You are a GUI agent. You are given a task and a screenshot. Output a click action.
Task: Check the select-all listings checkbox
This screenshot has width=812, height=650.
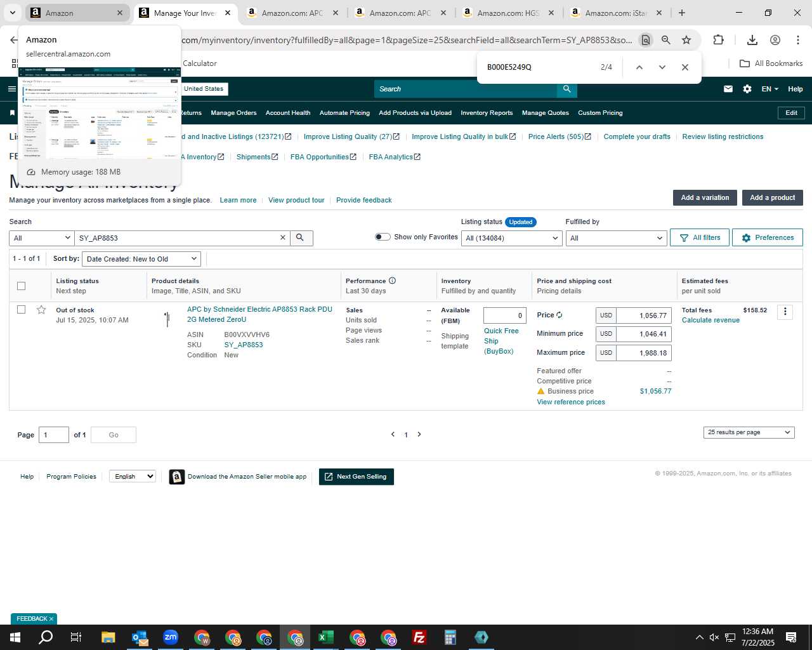pos(21,286)
